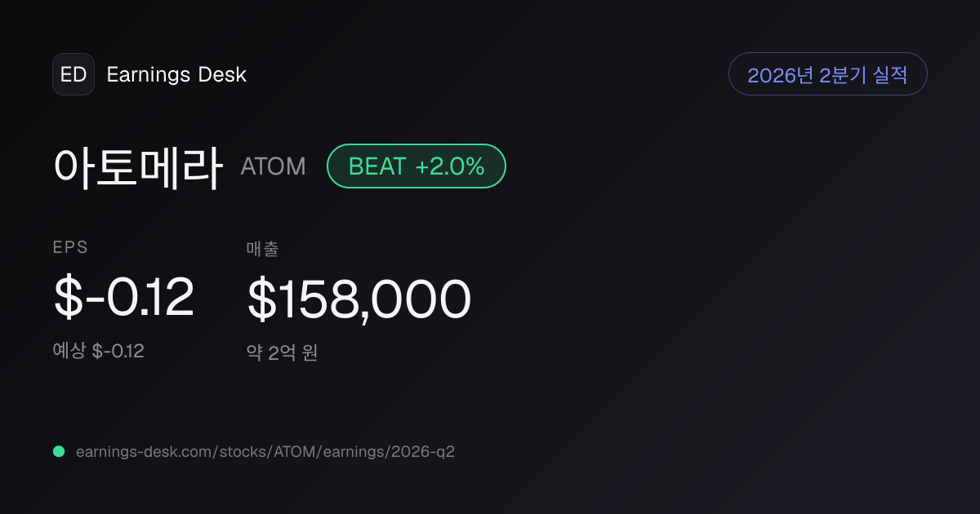Click the BEAT +2.0% pill

[416, 166]
